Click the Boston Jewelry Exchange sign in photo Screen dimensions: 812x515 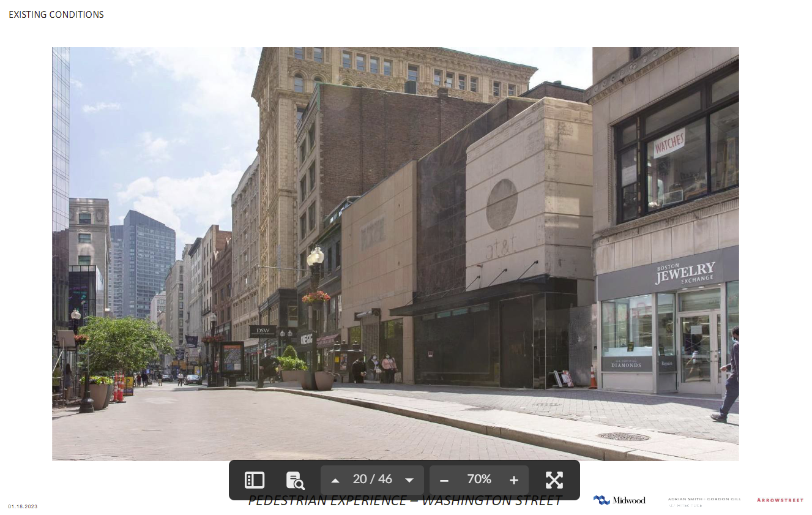coord(684,273)
